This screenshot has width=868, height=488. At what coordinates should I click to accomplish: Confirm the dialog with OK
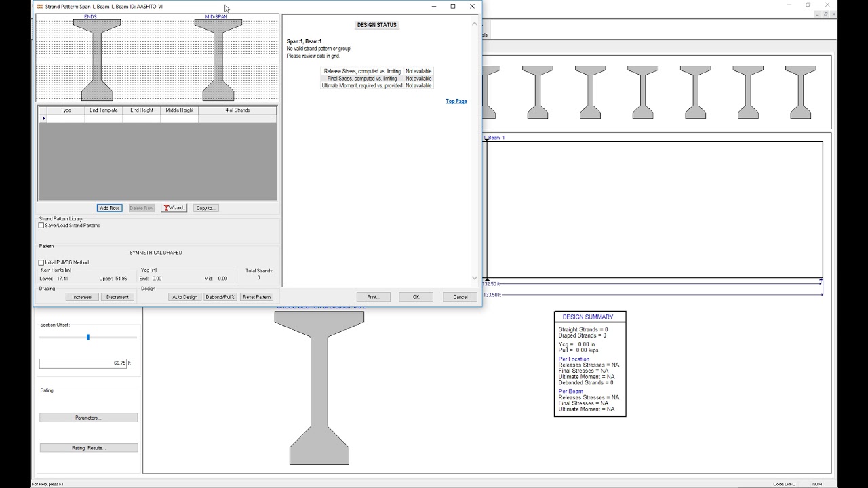pyautogui.click(x=416, y=297)
